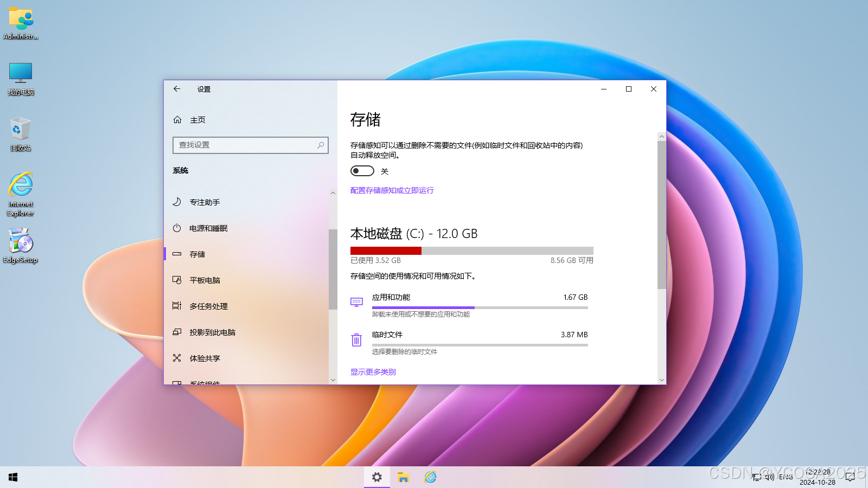This screenshot has height=488, width=868.
Task: Select the power icon for 电源和睡眠
Action: (x=177, y=228)
